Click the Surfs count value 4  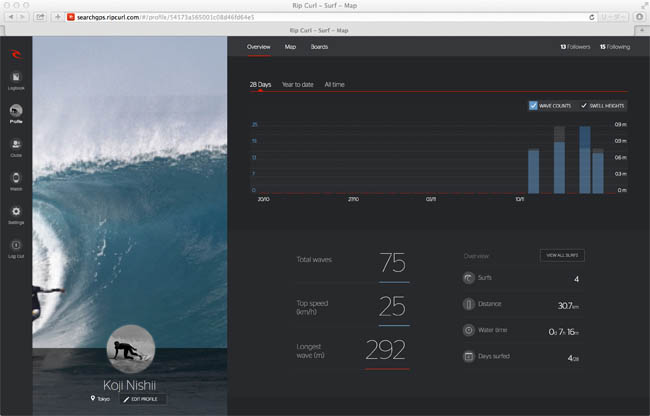tap(576, 279)
